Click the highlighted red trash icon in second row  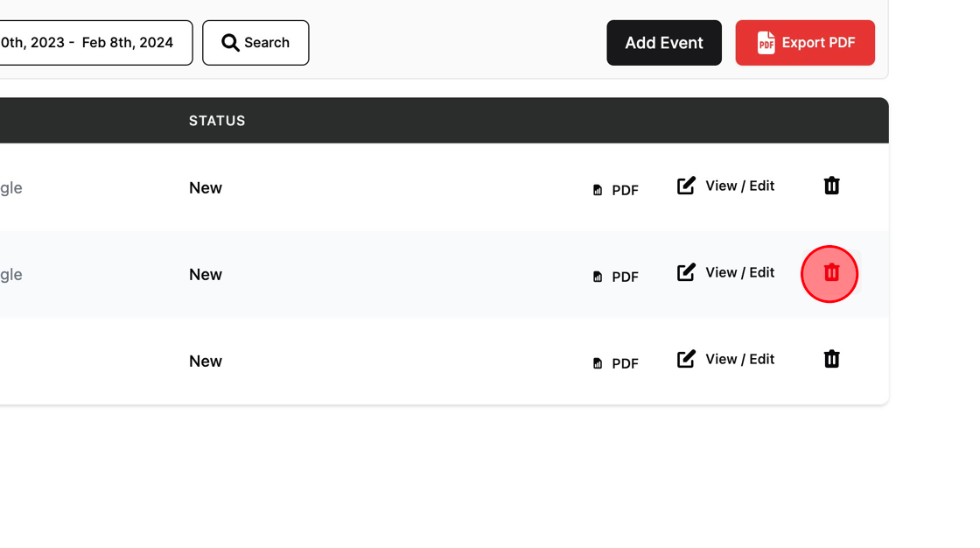coord(831,273)
